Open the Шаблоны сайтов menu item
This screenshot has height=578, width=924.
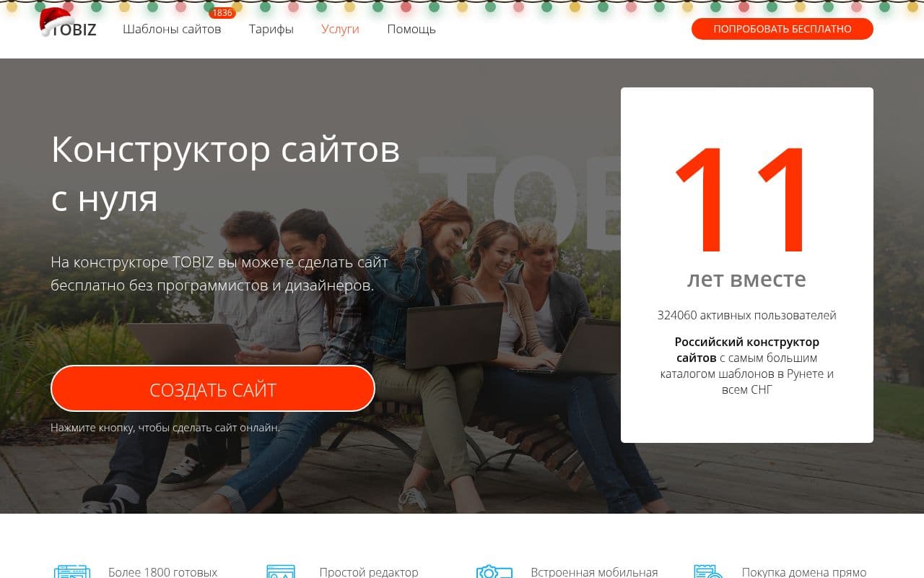172,30
